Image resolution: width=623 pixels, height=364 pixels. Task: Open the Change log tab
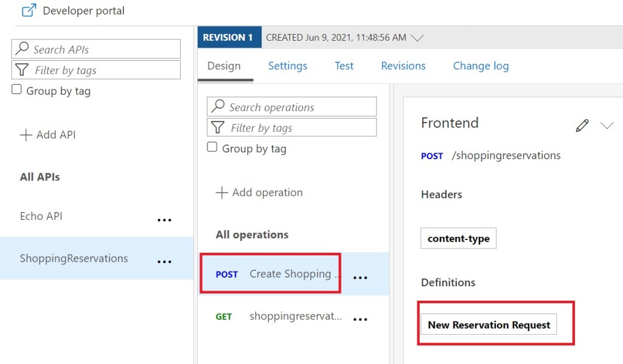tap(481, 66)
